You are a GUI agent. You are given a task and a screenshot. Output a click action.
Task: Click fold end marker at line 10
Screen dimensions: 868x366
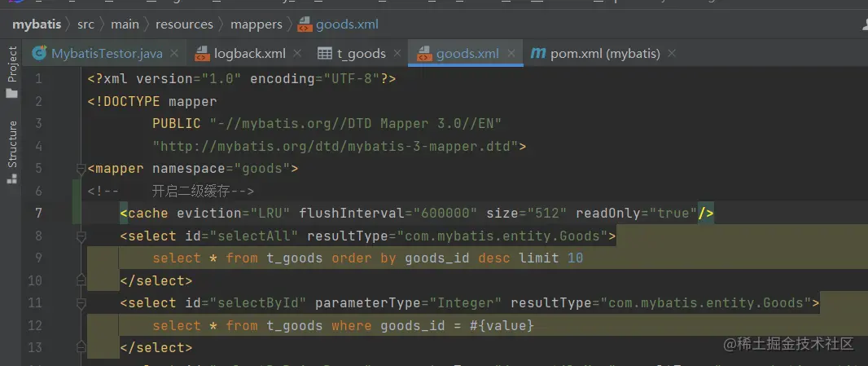[x=81, y=280]
